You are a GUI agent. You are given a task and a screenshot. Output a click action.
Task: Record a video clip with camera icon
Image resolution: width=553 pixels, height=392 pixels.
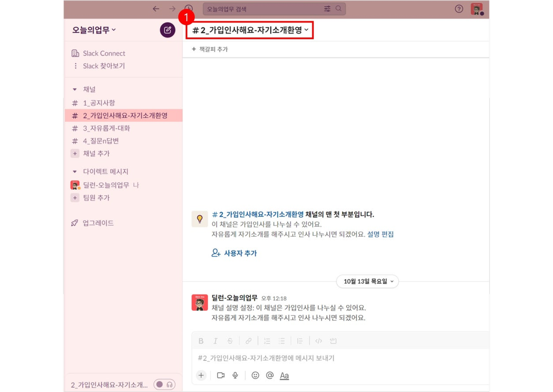[221, 375]
